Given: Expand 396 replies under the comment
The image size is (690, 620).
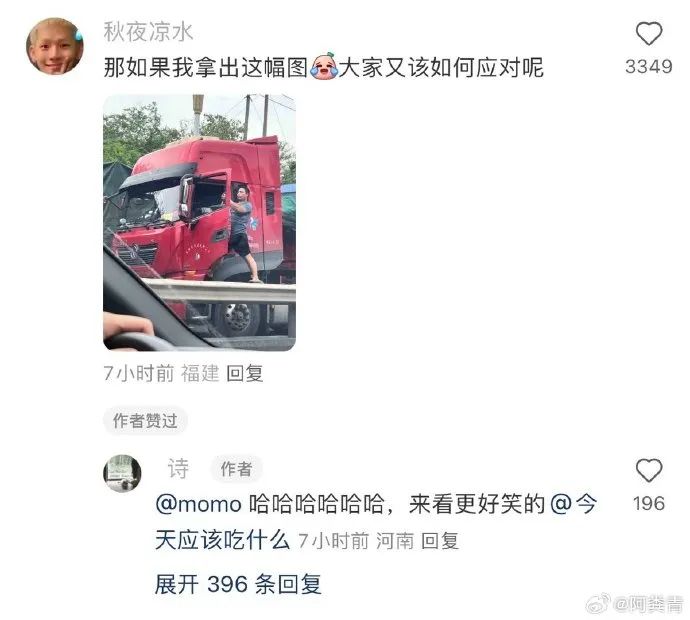Looking at the screenshot, I should coord(238,584).
